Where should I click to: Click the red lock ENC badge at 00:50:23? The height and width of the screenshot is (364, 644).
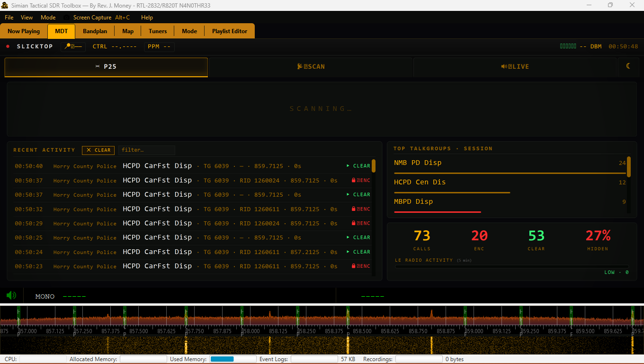(361, 266)
